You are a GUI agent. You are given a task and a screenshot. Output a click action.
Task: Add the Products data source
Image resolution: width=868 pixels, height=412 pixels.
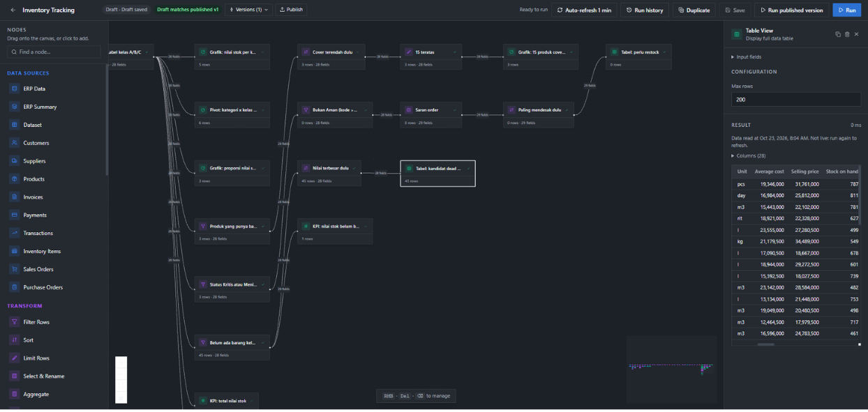coord(54,179)
